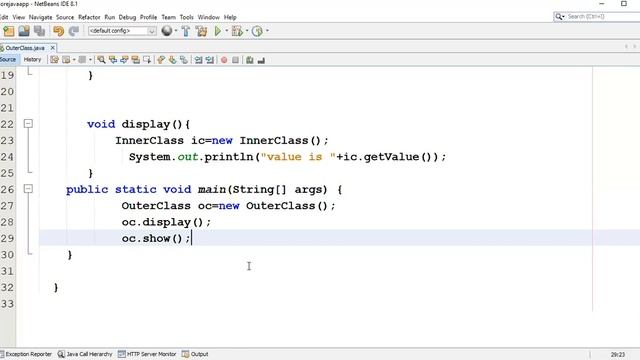Open the Output panel

pos(195,354)
